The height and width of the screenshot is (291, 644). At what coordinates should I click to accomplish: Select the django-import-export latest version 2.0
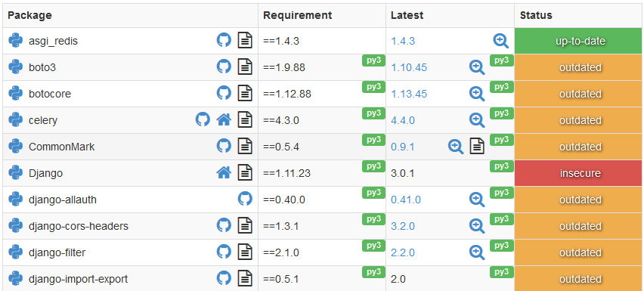398,279
